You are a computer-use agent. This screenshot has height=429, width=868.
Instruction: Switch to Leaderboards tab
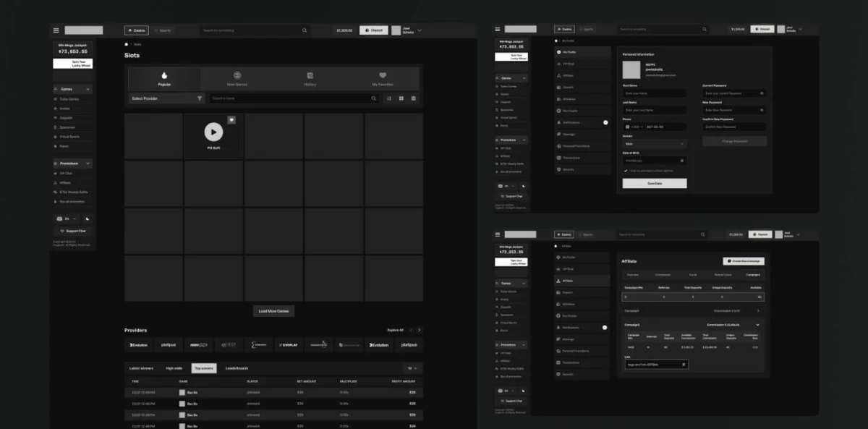(237, 368)
